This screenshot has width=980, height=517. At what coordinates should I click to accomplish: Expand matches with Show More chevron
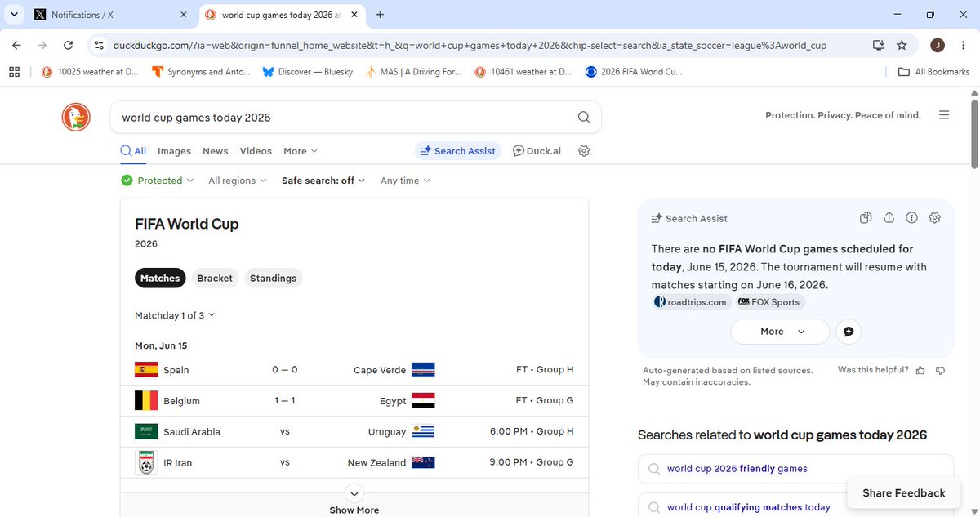click(354, 492)
